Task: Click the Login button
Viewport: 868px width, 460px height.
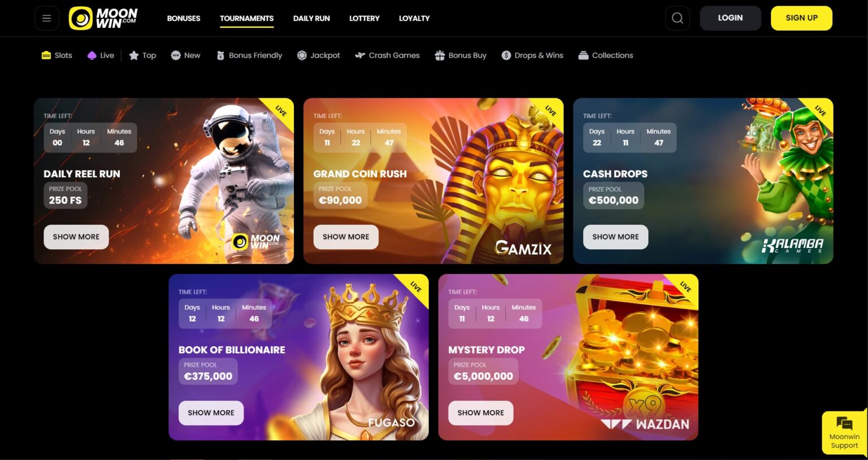Action: 730,18
